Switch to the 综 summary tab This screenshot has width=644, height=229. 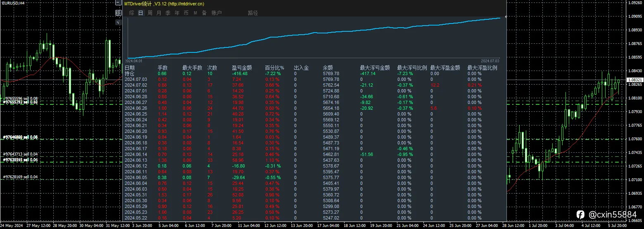[x=131, y=13]
